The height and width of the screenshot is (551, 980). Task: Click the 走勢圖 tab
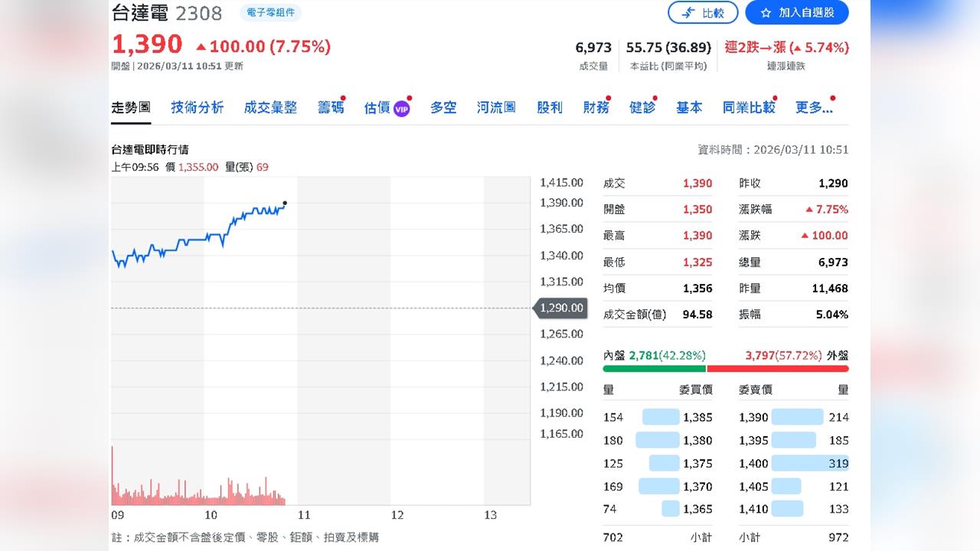pyautogui.click(x=132, y=108)
